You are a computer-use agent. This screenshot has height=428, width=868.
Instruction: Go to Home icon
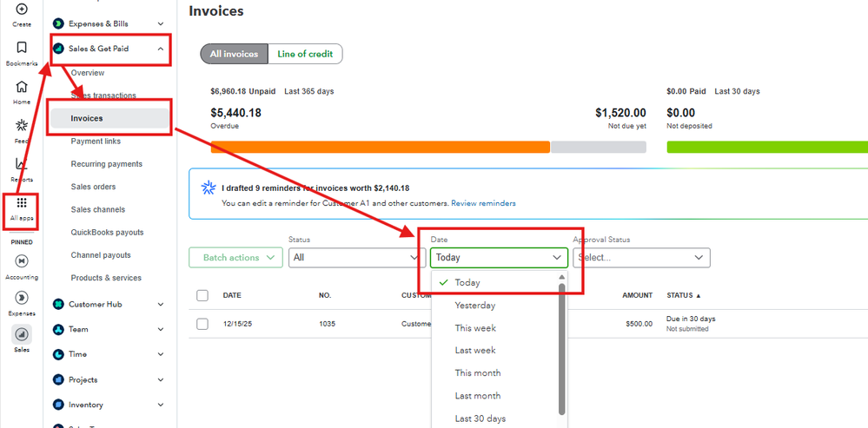tap(22, 87)
